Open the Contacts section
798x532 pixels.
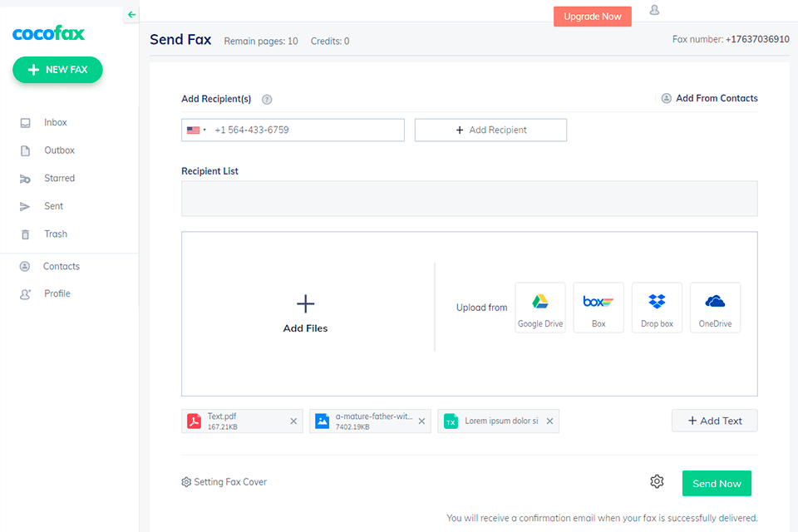pyautogui.click(x=58, y=266)
